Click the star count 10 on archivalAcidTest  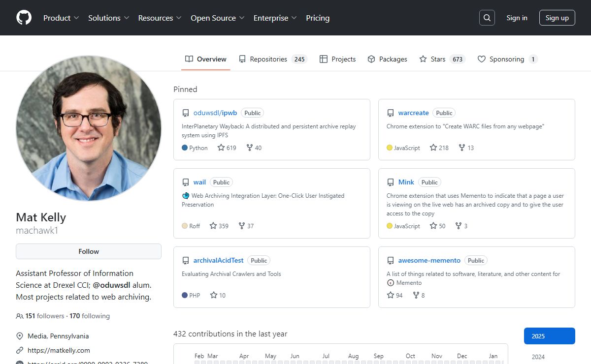[223, 295]
